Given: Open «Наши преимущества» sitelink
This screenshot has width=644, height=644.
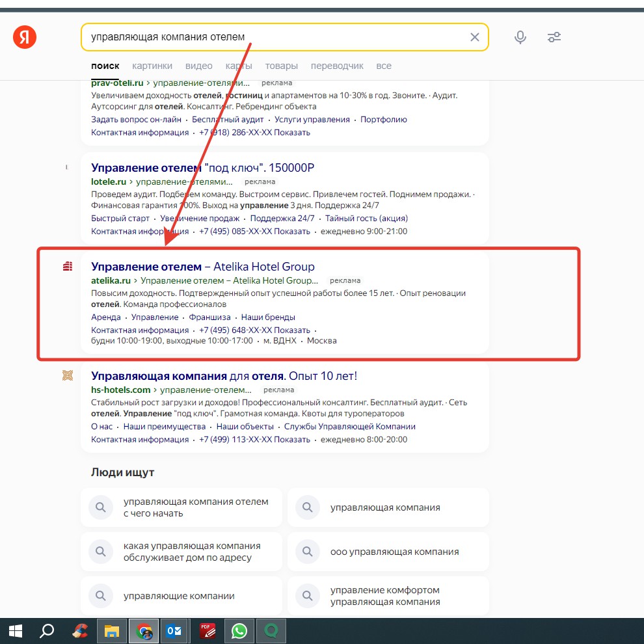Looking at the screenshot, I should click(x=165, y=427).
